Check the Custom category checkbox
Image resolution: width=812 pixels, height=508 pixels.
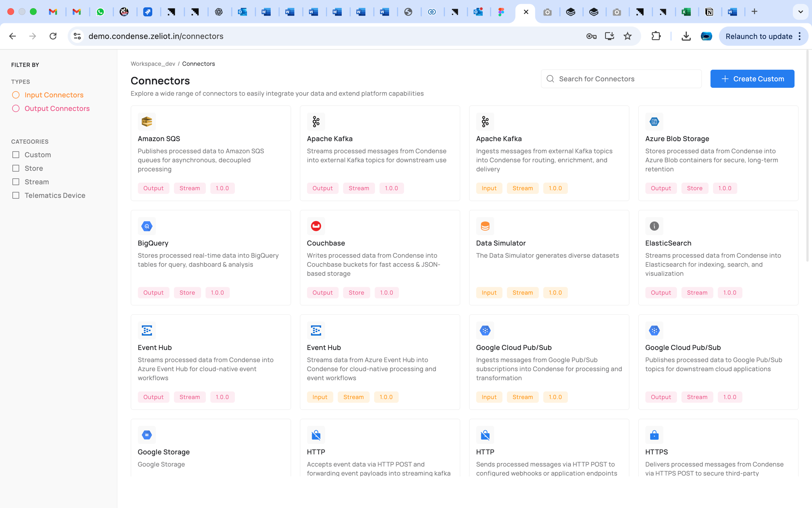click(16, 155)
